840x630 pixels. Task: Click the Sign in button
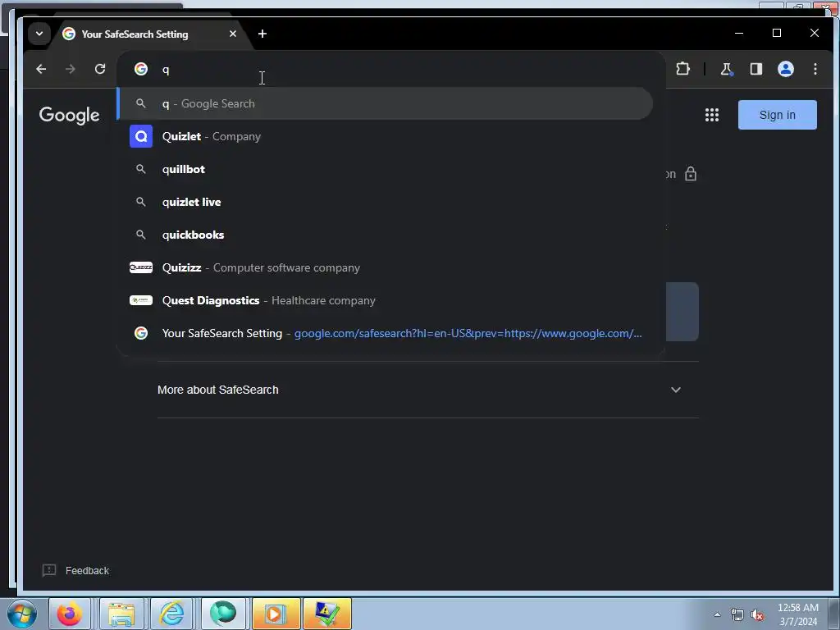pyautogui.click(x=778, y=115)
